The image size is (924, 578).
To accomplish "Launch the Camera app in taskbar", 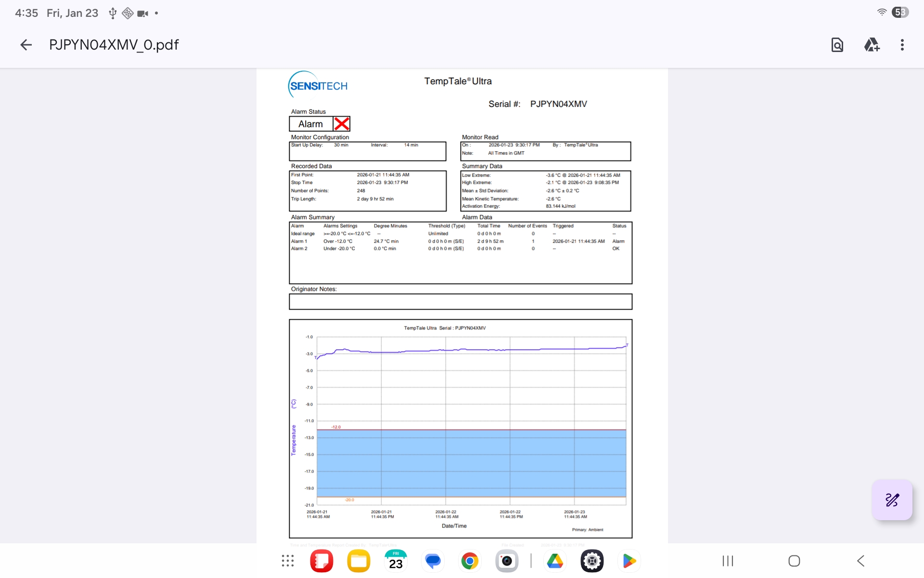I will click(x=507, y=561).
